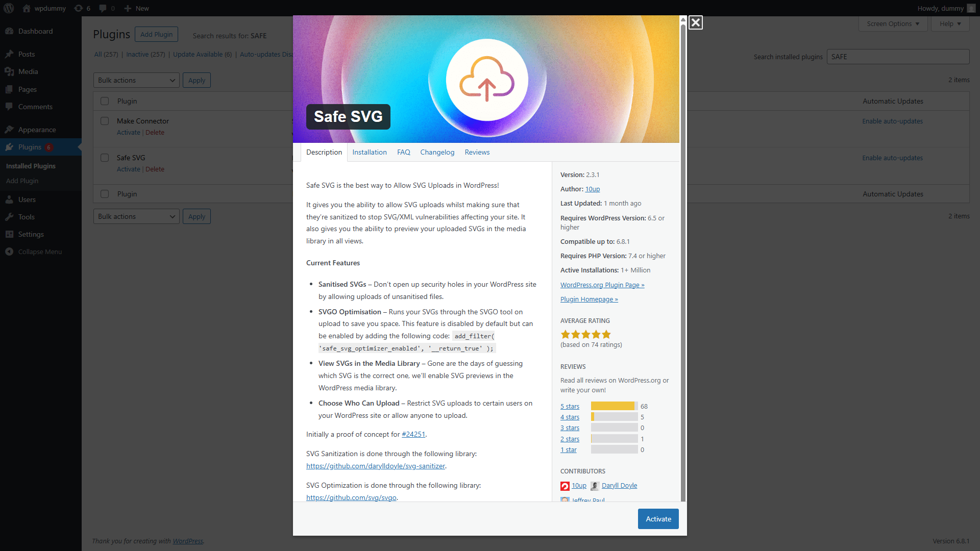
Task: Filter reviews by 3 stars
Action: (x=570, y=428)
